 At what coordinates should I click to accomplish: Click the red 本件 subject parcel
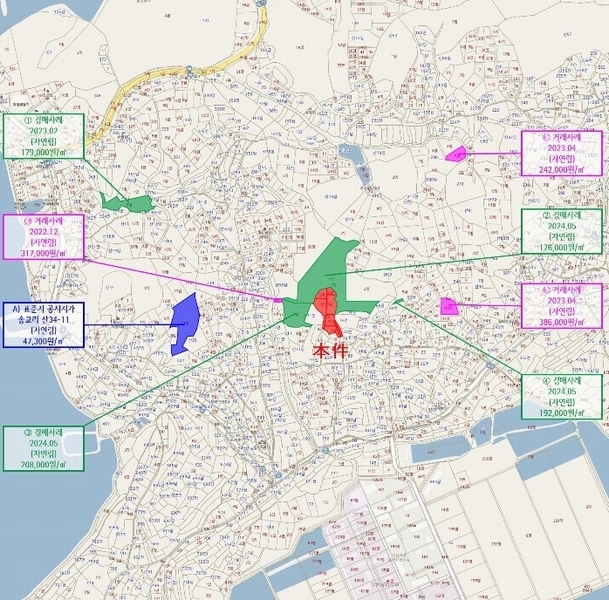click(x=327, y=311)
